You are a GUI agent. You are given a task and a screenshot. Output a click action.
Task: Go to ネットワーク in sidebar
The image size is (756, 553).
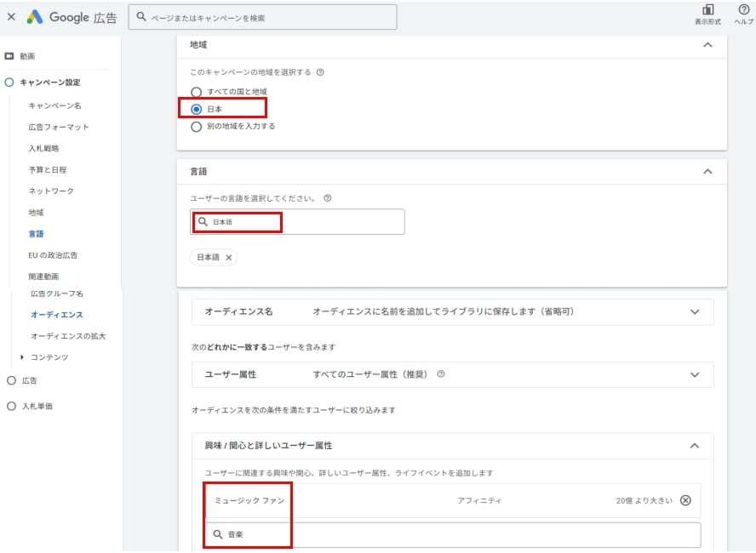click(x=51, y=191)
